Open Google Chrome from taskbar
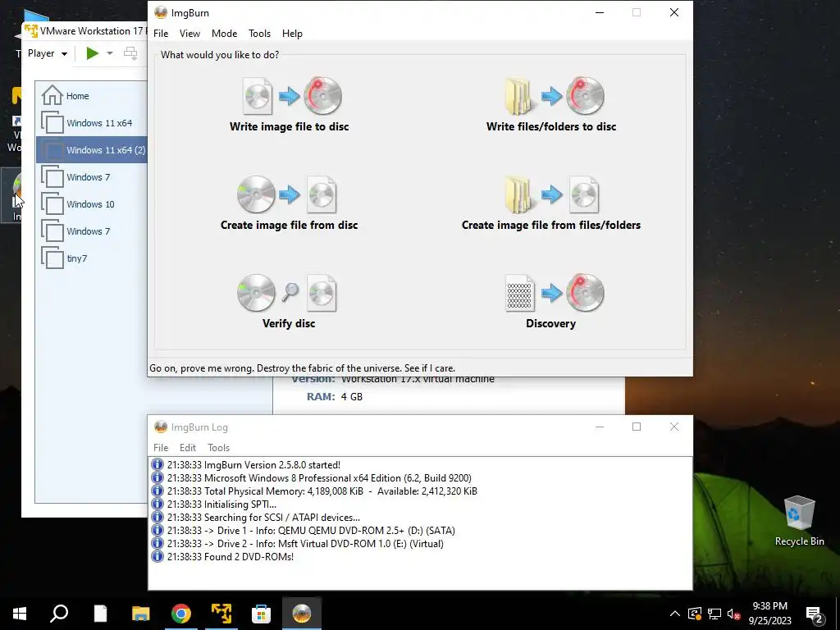840x630 pixels. (x=181, y=614)
